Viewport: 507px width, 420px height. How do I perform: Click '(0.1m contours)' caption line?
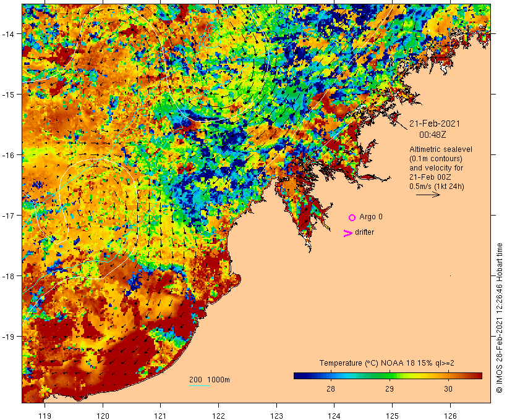pyautogui.click(x=435, y=159)
